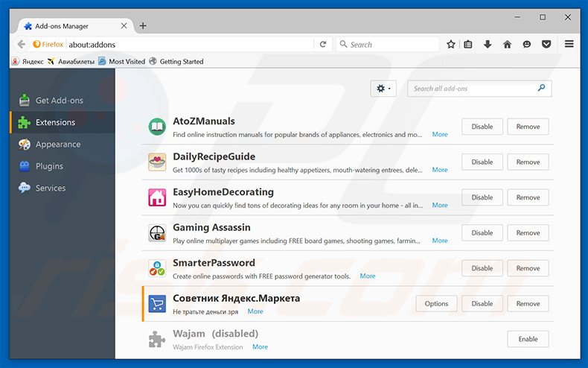Open the chat smiley icon
The height and width of the screenshot is (368, 588).
click(x=527, y=44)
